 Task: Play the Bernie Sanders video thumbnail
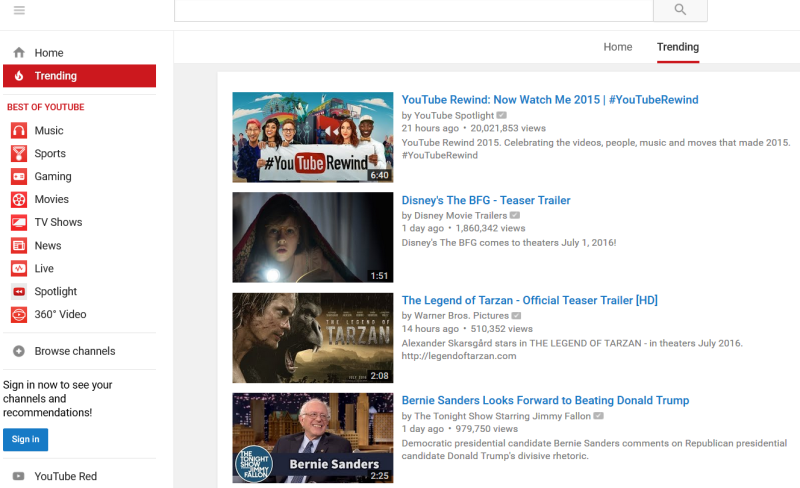click(x=313, y=438)
